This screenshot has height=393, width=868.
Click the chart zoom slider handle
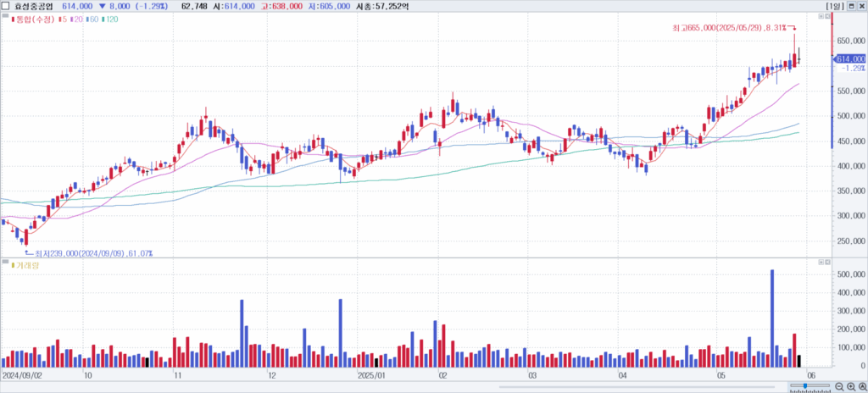point(804,385)
